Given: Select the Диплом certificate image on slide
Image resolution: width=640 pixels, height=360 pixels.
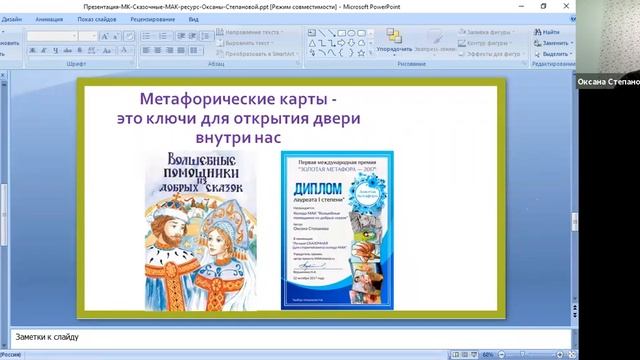Looking at the screenshot, I should [337, 230].
